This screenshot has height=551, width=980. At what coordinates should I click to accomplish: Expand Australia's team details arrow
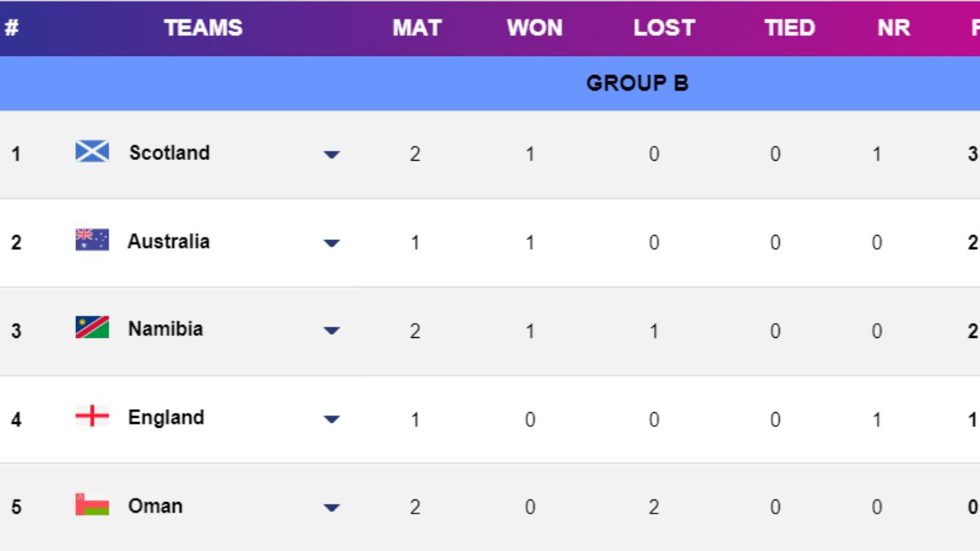332,242
